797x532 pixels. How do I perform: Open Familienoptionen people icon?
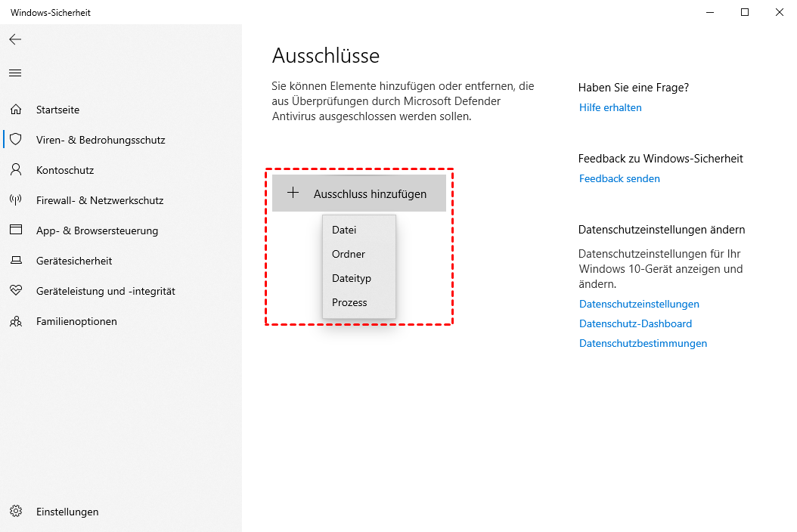(x=16, y=321)
